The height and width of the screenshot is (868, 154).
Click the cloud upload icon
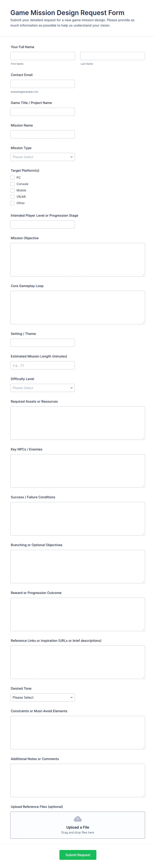pyautogui.click(x=77, y=819)
